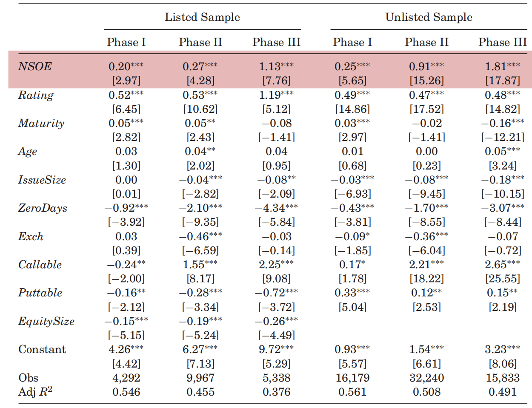
Task: Select the Adj R² value 0.546
Action: (x=126, y=392)
